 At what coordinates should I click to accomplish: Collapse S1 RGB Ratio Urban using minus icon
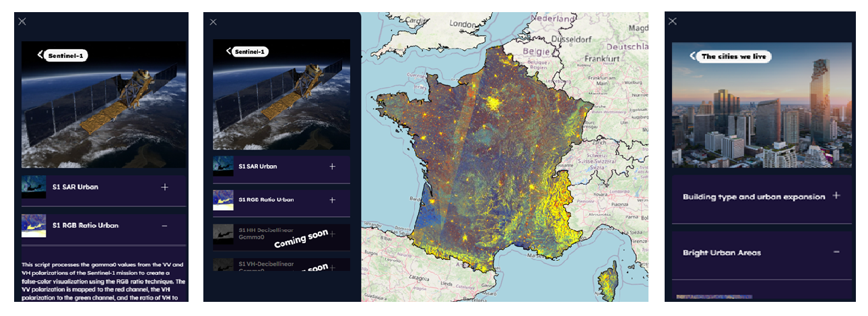(x=164, y=225)
